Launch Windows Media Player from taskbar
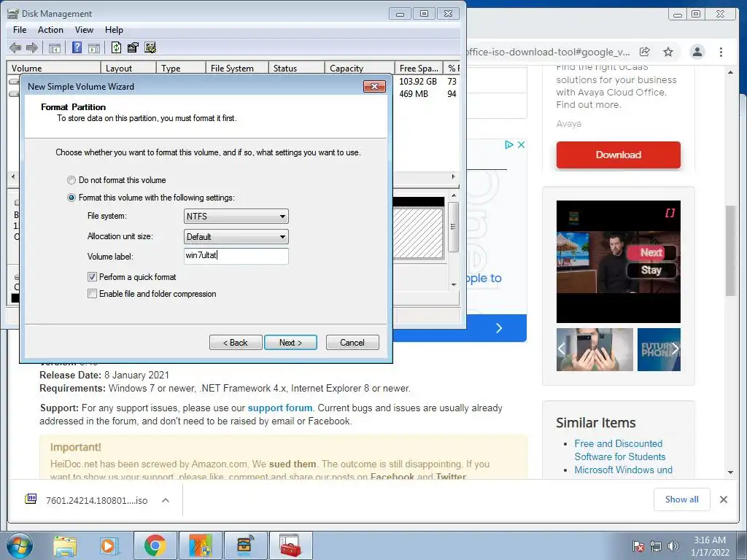 coord(108,545)
